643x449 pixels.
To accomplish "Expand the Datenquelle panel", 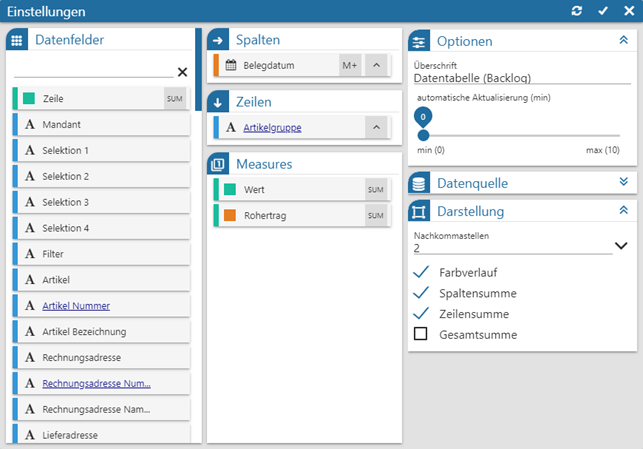I will coord(623,182).
